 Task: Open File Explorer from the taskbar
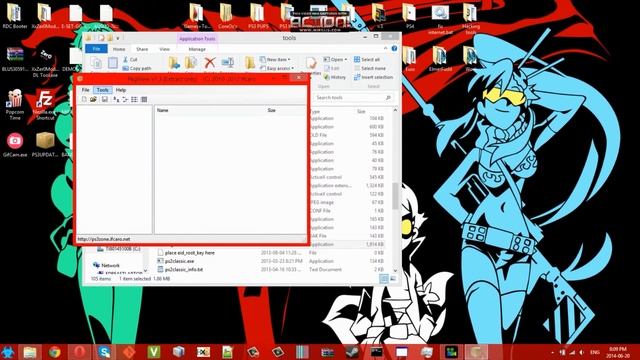30,352
